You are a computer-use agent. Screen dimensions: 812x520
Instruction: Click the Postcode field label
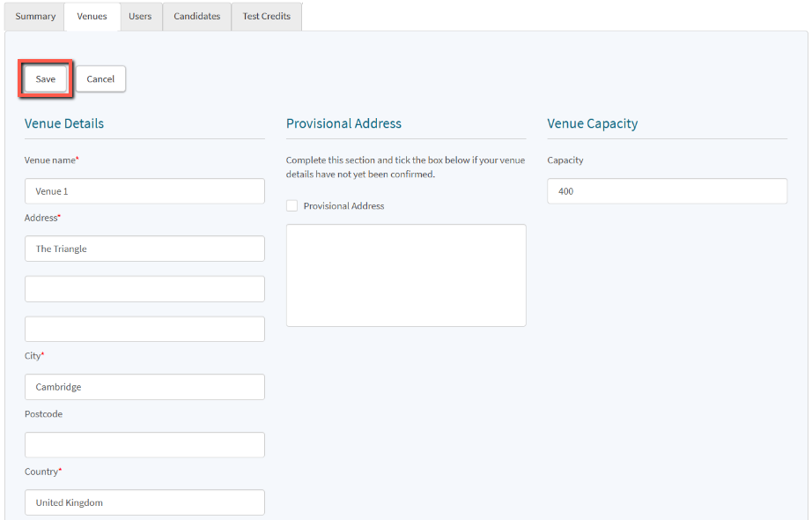43,414
